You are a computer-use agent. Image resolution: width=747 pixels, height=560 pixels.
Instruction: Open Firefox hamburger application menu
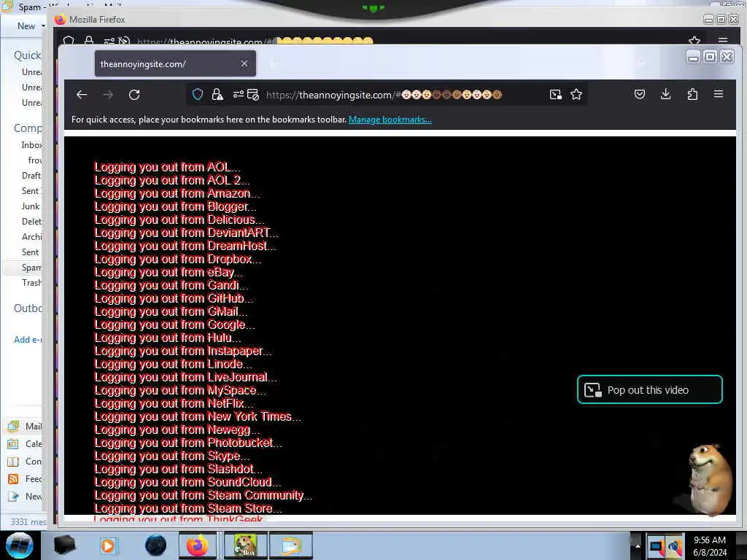[x=719, y=94]
